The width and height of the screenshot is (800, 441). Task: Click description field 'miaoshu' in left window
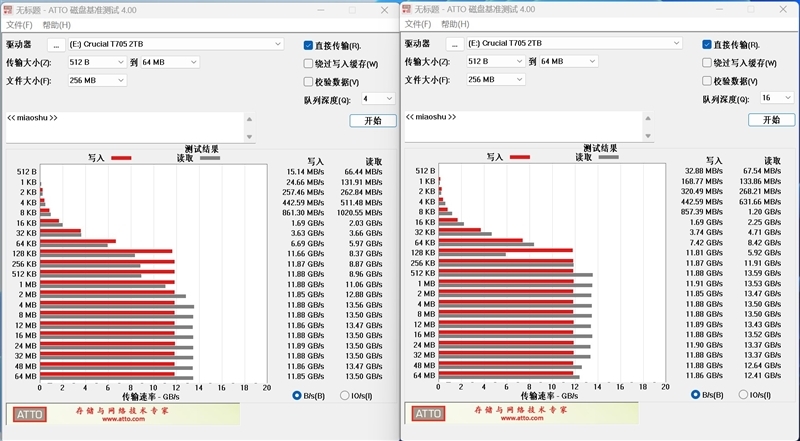point(125,128)
